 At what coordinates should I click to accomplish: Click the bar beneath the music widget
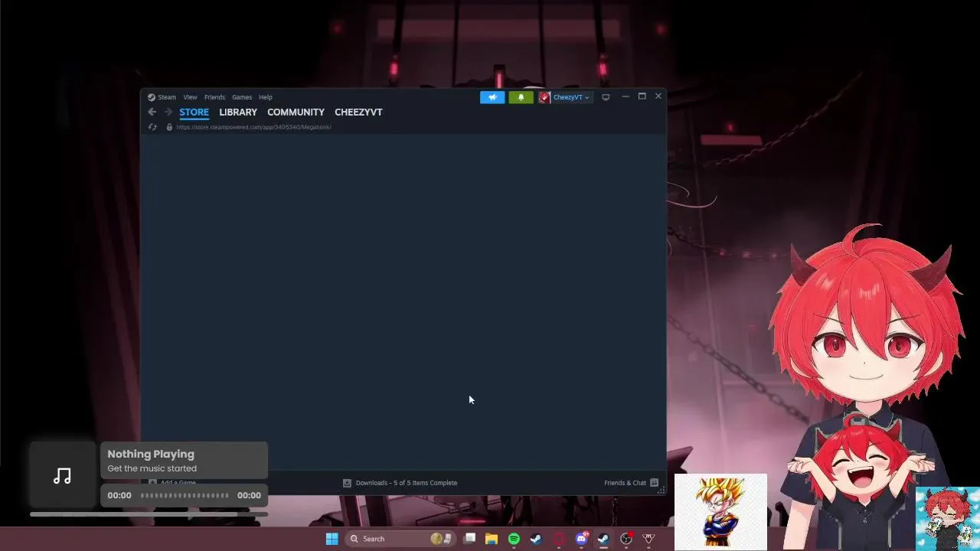tap(149, 514)
